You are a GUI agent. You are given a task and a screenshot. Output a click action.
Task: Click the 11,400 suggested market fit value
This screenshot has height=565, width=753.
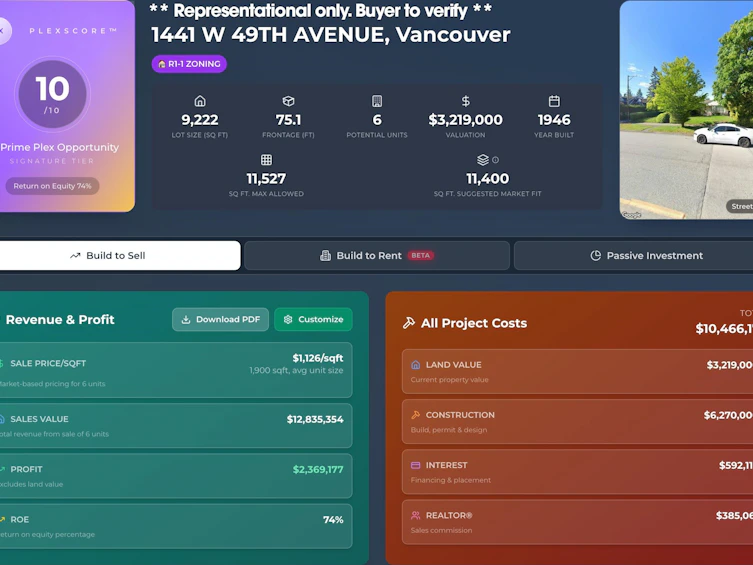click(487, 179)
